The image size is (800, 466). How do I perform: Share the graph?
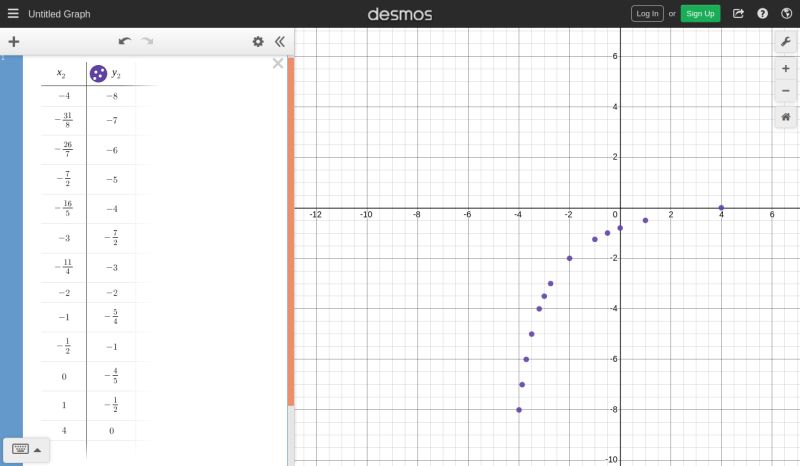pos(738,14)
